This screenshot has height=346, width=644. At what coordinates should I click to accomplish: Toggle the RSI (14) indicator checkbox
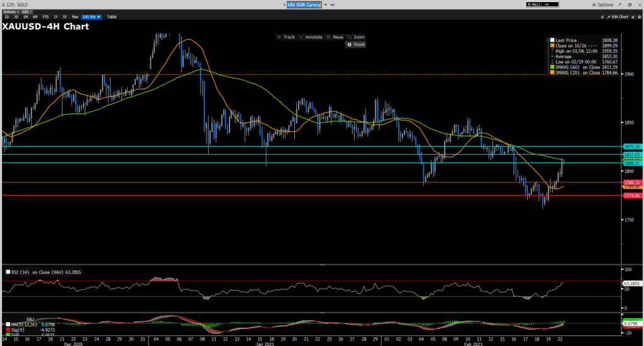tap(8, 272)
